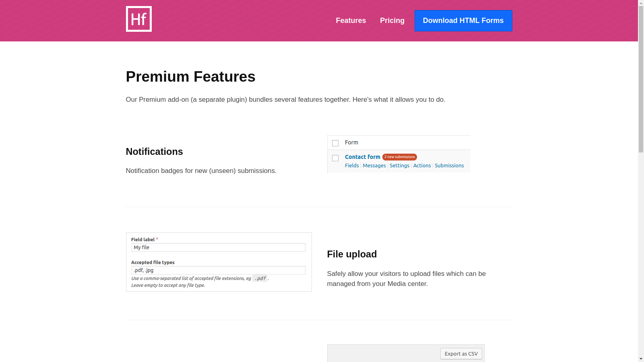The image size is (644, 362).
Task: Select Features in the navigation bar
Action: coord(351,21)
